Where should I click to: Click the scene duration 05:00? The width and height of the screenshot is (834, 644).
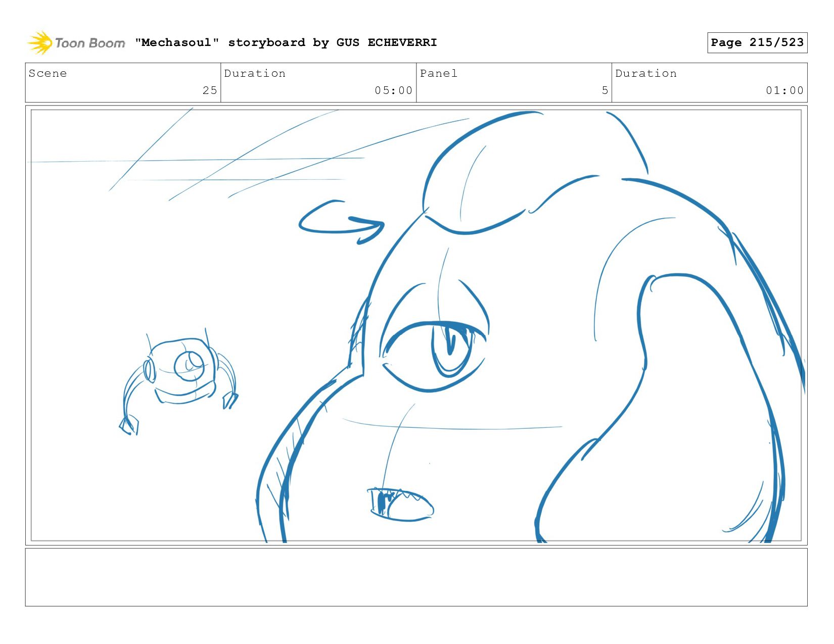point(393,90)
